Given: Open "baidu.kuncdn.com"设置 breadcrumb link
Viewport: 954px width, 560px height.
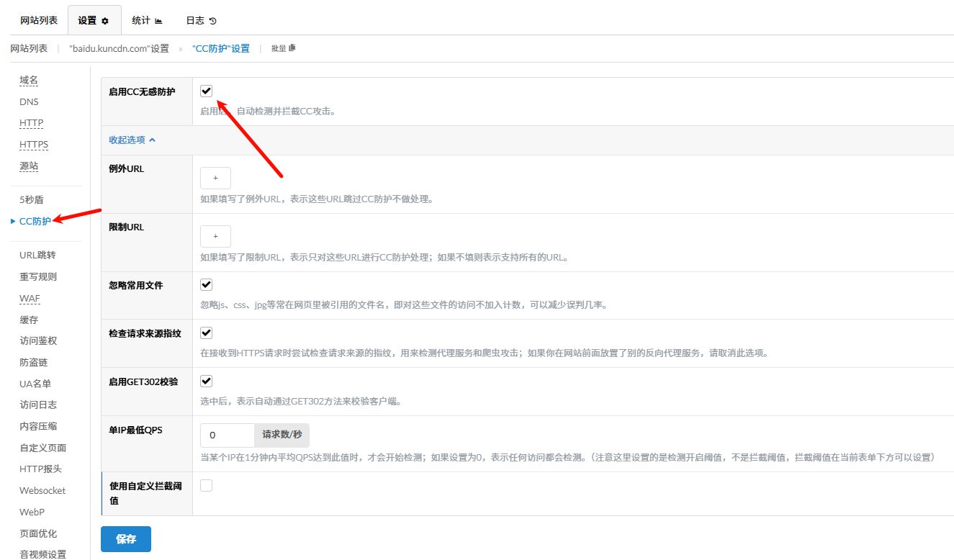Looking at the screenshot, I should click(x=119, y=48).
